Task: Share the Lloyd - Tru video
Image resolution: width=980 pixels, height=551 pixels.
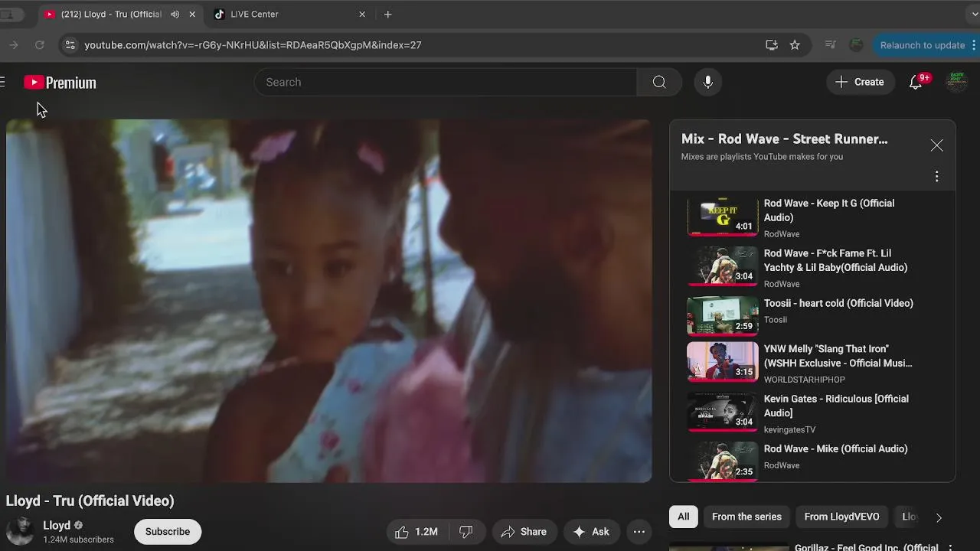Action: 524,532
